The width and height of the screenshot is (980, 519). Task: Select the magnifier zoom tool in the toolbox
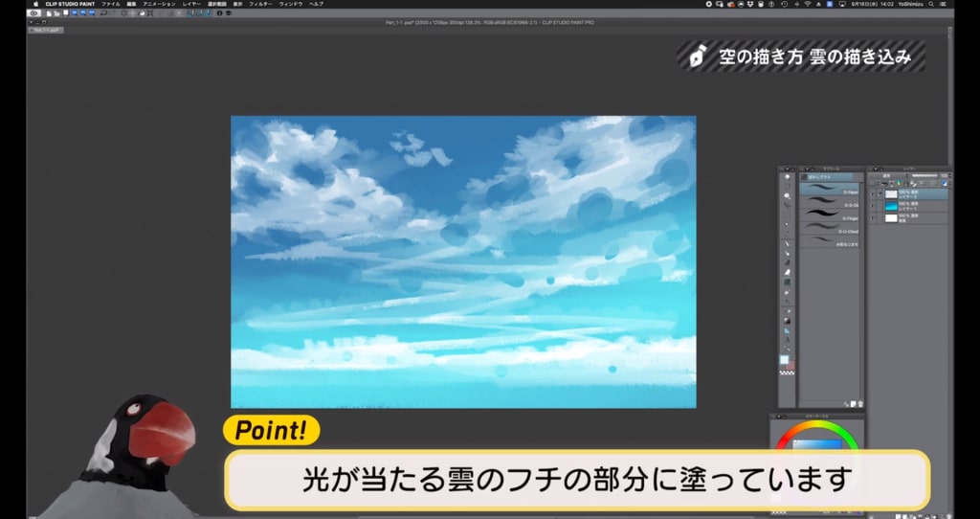(x=788, y=177)
